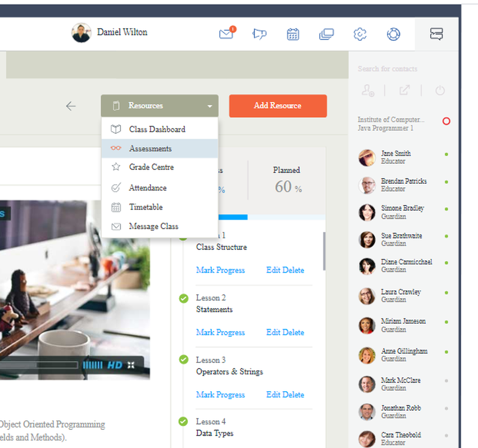Select Class Dashboard from menu

160,129
